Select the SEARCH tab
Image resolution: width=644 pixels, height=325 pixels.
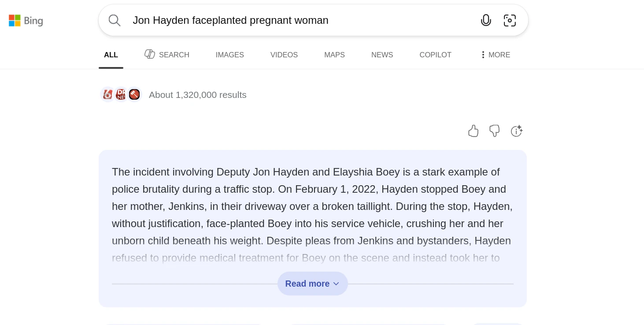coord(167,55)
